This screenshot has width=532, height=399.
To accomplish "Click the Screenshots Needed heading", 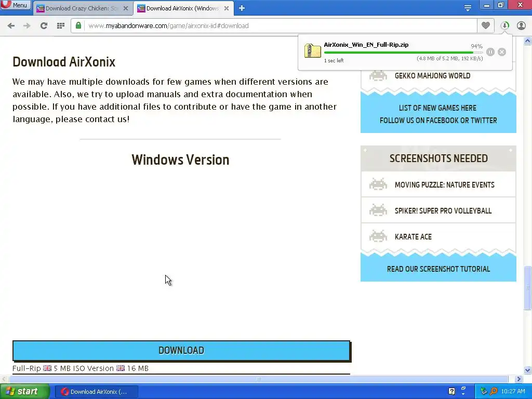I will click(x=438, y=158).
